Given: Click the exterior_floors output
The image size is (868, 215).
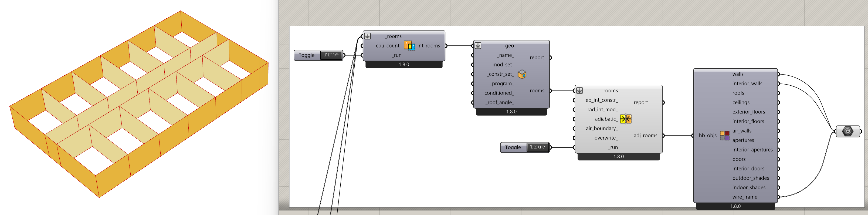Looking at the screenshot, I should [748, 112].
